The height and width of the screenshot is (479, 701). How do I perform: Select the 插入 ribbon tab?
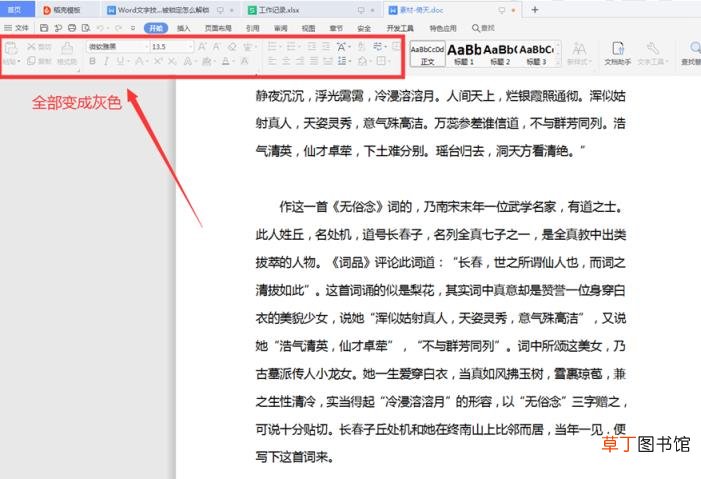tap(183, 28)
